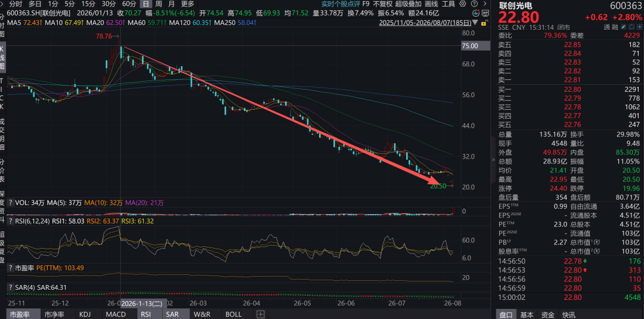644x319 pixels.
Task: Select 多日 multi-day view
Action: (35, 4)
